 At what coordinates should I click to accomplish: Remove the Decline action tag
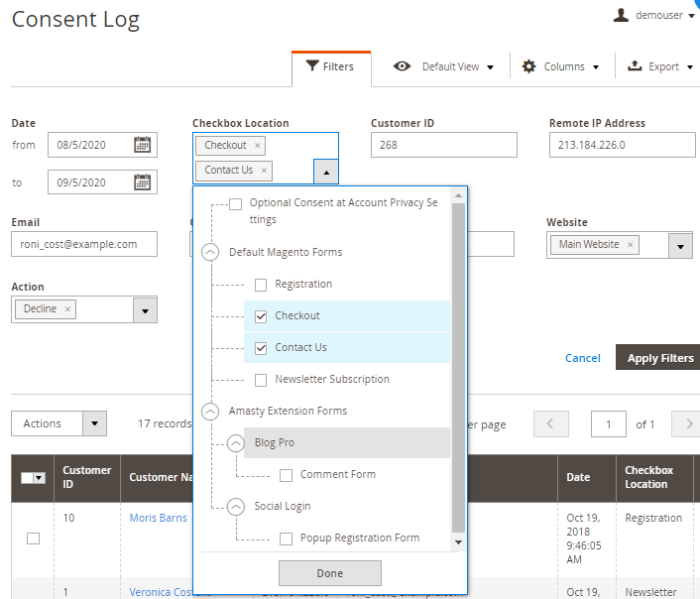pos(67,309)
